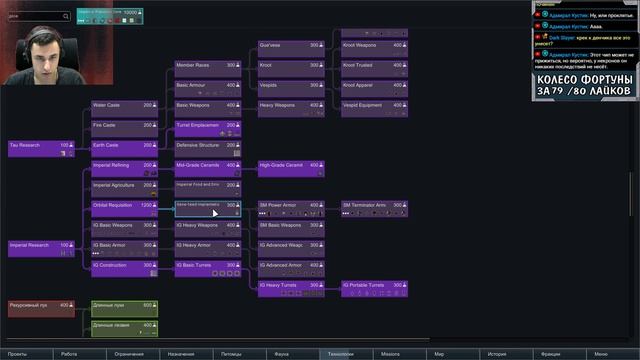Click the ellipsis icon in SM Terminator Armor

345,213
